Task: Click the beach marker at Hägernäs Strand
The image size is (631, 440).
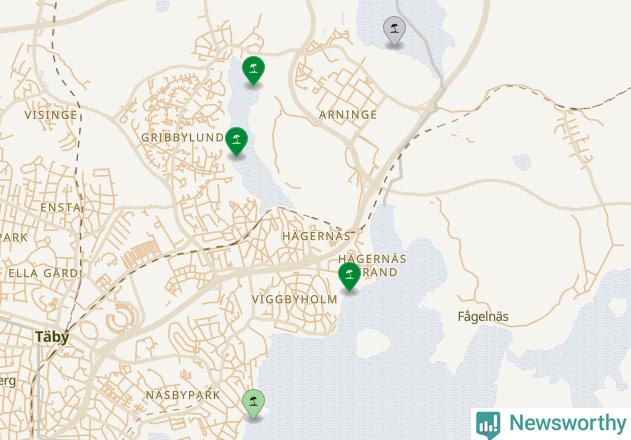Action: [x=349, y=276]
